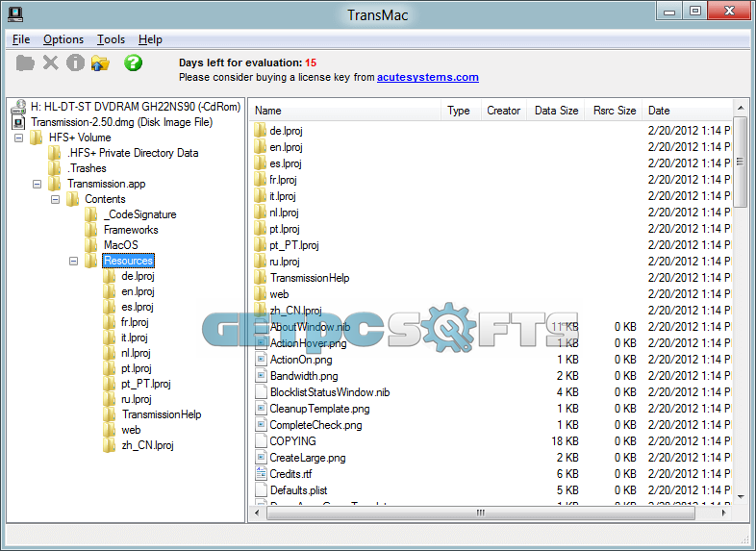Click the .Trashes folder icon in tree
The width and height of the screenshot is (756, 551).
click(x=54, y=168)
